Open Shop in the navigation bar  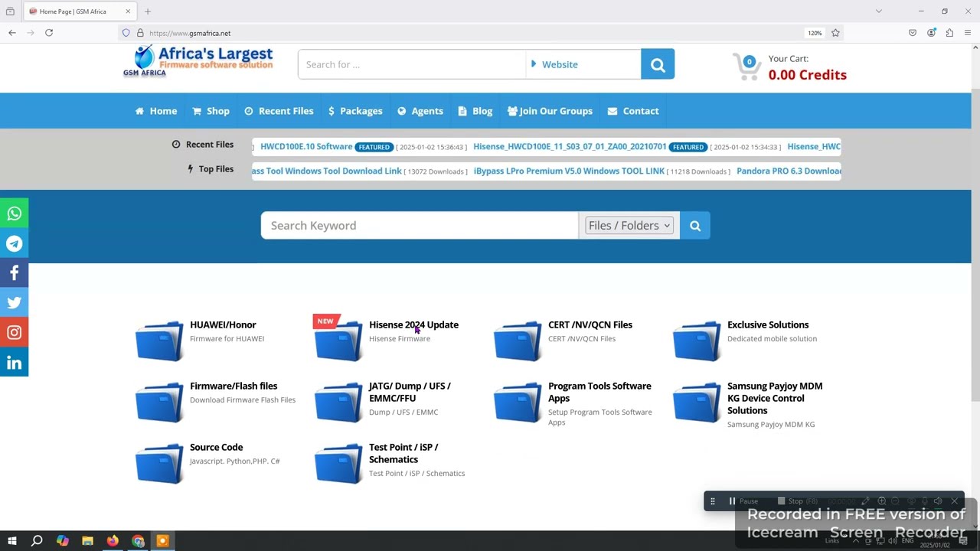click(x=211, y=111)
